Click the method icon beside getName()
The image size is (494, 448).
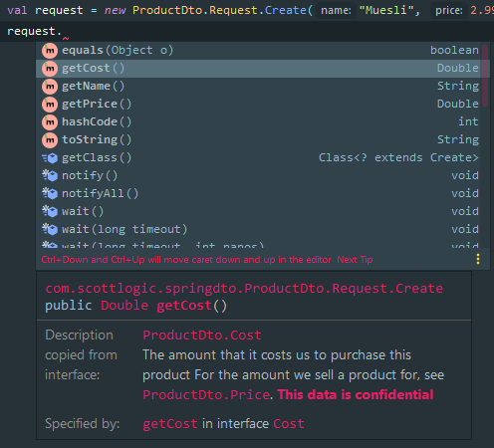coord(50,87)
